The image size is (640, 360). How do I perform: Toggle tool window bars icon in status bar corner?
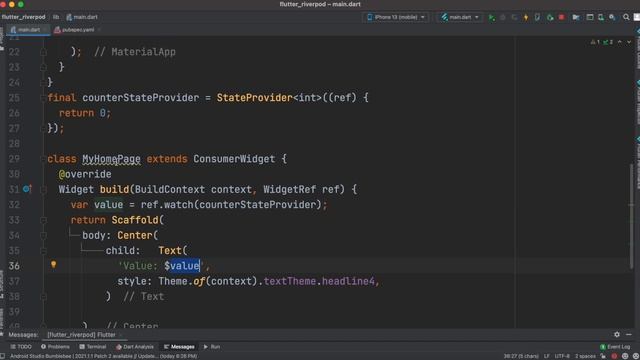pos(3,356)
